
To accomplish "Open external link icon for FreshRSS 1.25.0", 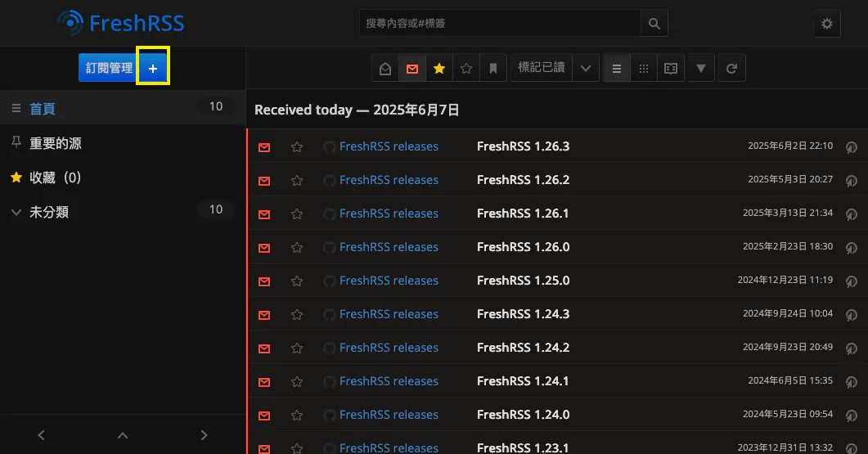I will click(x=851, y=281).
